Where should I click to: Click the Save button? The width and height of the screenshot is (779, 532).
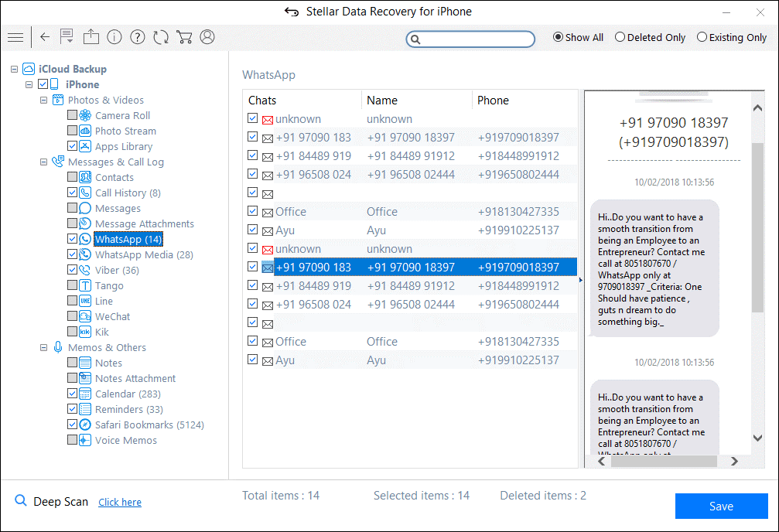click(x=722, y=506)
